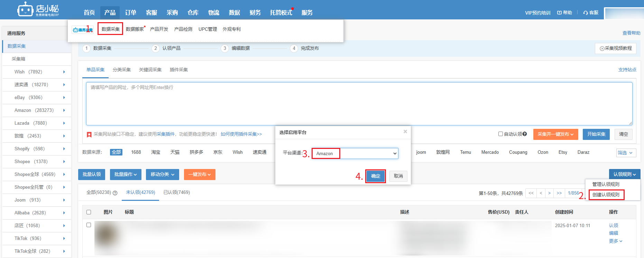Click the help icon next to 全部(50238)

(x=115, y=193)
